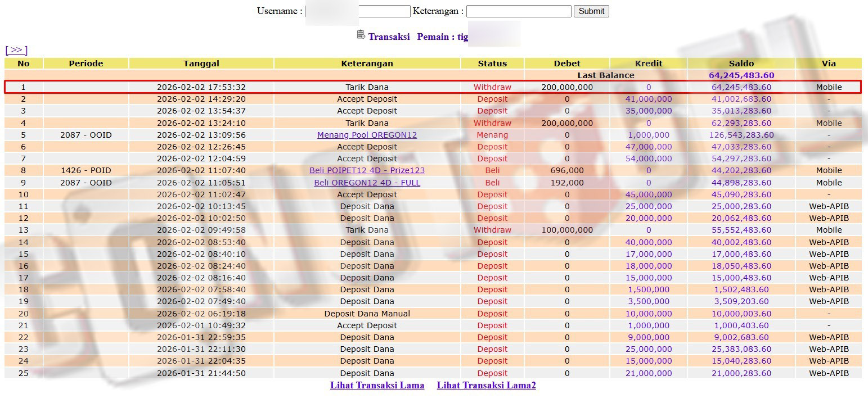868x403 pixels.
Task: Click the Saldo column header
Action: tap(741, 64)
